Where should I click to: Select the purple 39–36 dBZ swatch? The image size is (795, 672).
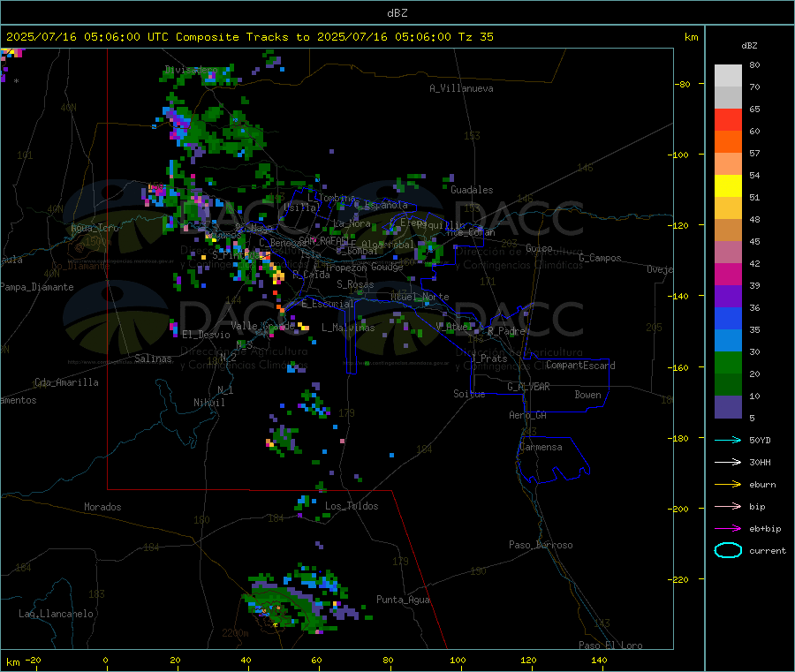click(728, 297)
